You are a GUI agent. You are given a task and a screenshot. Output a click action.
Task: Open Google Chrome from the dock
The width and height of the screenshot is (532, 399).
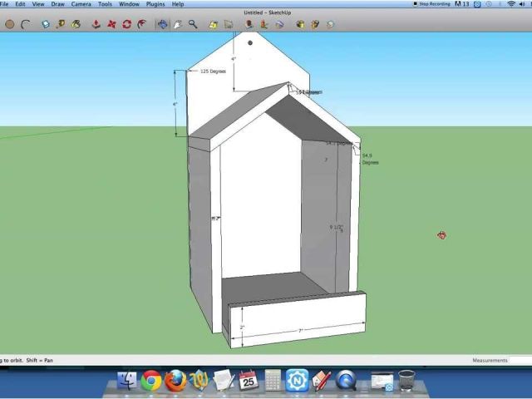coord(150,381)
